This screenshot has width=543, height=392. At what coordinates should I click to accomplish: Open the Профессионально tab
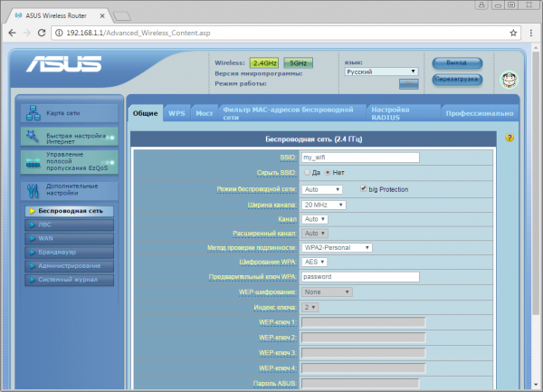click(x=480, y=113)
